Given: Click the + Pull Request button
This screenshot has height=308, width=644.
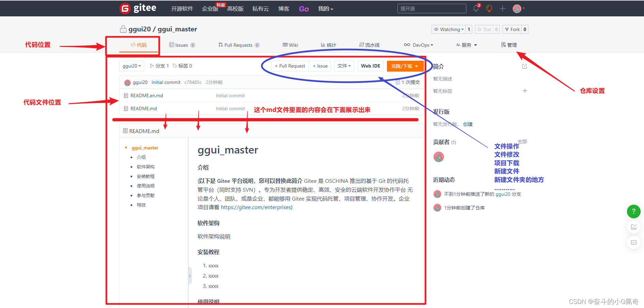Looking at the screenshot, I should tap(290, 66).
